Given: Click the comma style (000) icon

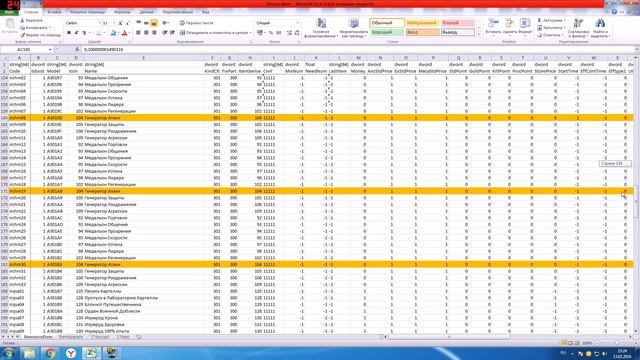Looking at the screenshot, I should [279, 33].
